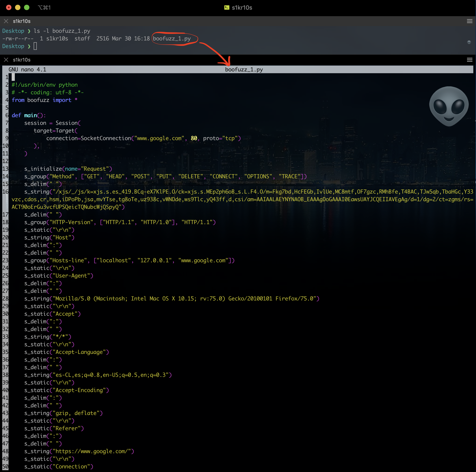Screen dimensions: 476x472
Task: Click the top pane title s1kr10s
Action: [x=22, y=21]
